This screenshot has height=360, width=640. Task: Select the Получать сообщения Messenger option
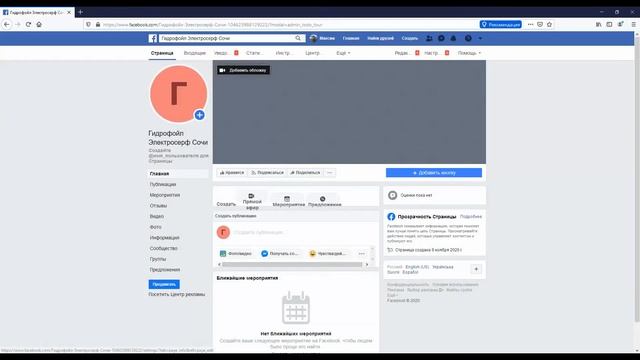pos(280,253)
